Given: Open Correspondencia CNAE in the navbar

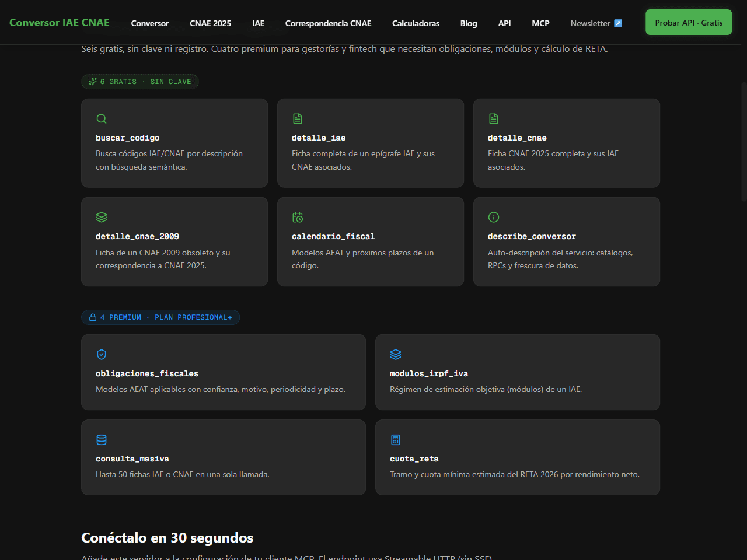Looking at the screenshot, I should click(x=328, y=23).
